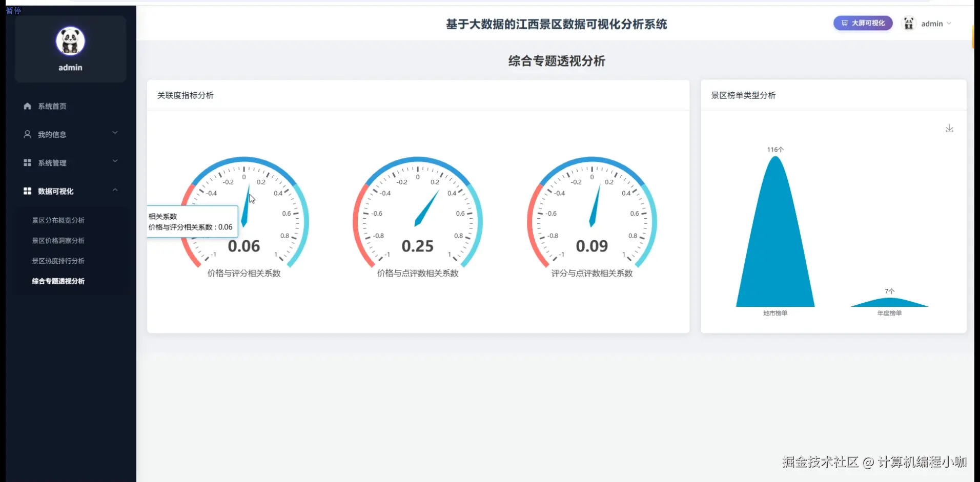Expand the 我的信息 chevron
The width and height of the screenshot is (980, 482).
click(115, 133)
